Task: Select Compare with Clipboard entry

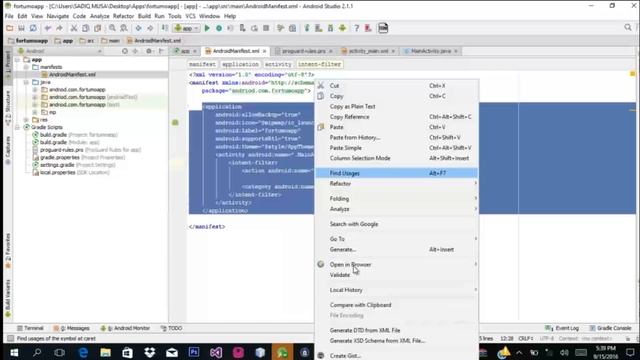Action: pyautogui.click(x=396, y=305)
